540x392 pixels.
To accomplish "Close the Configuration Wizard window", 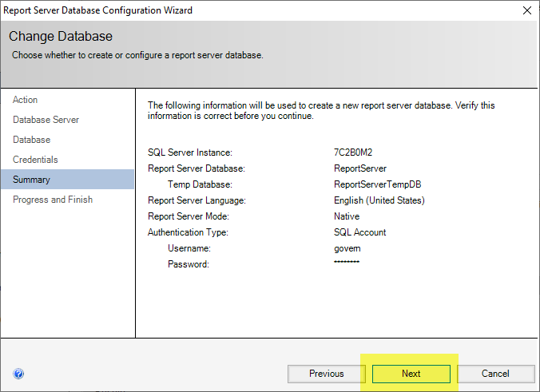I will 526,10.
